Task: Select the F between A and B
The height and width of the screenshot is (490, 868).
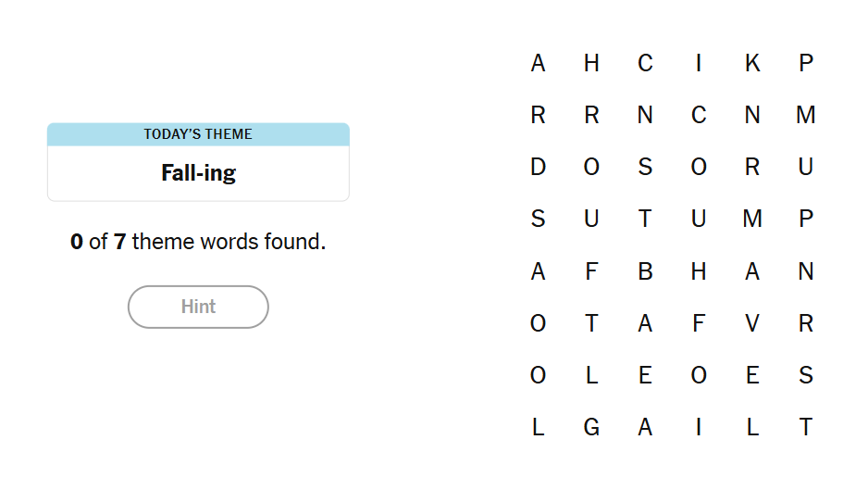Action: tap(591, 271)
